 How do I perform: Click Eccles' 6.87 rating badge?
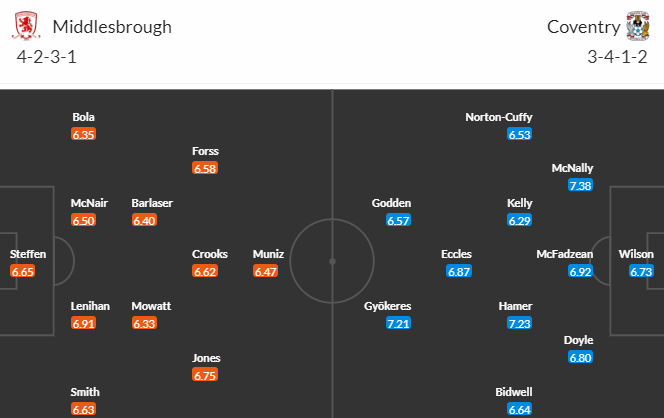[x=459, y=271]
